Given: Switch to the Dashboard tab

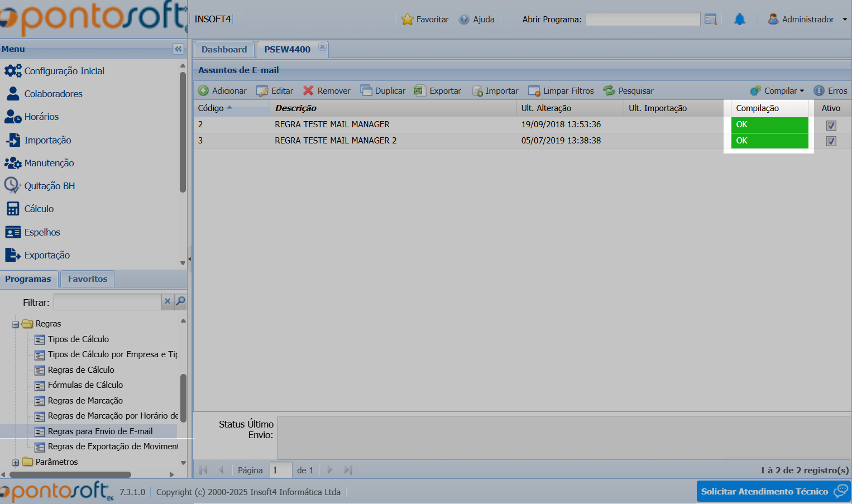Looking at the screenshot, I should click(x=224, y=50).
